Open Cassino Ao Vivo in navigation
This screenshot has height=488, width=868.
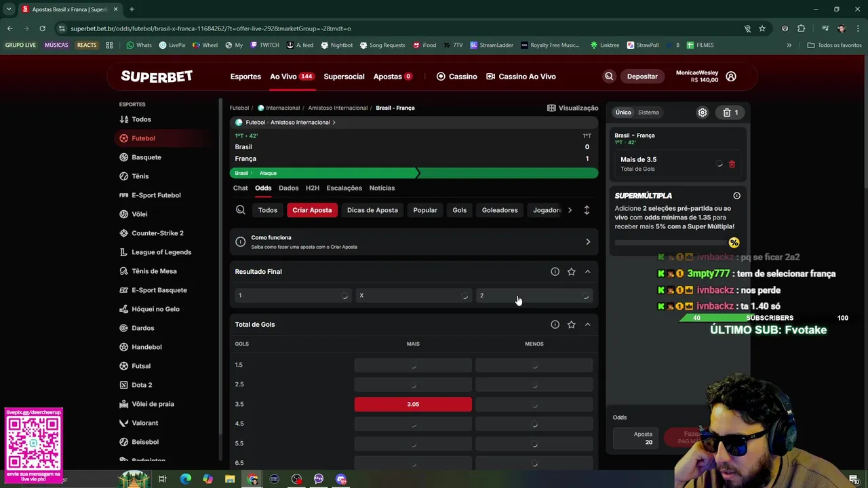coord(521,77)
